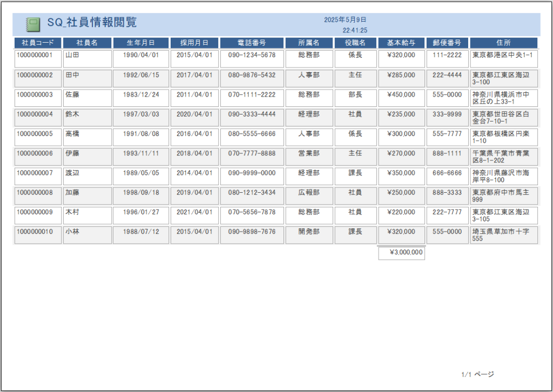Click the ¥3,000,000 salary total box
Image resolution: width=553 pixels, height=392 pixels.
(x=401, y=253)
